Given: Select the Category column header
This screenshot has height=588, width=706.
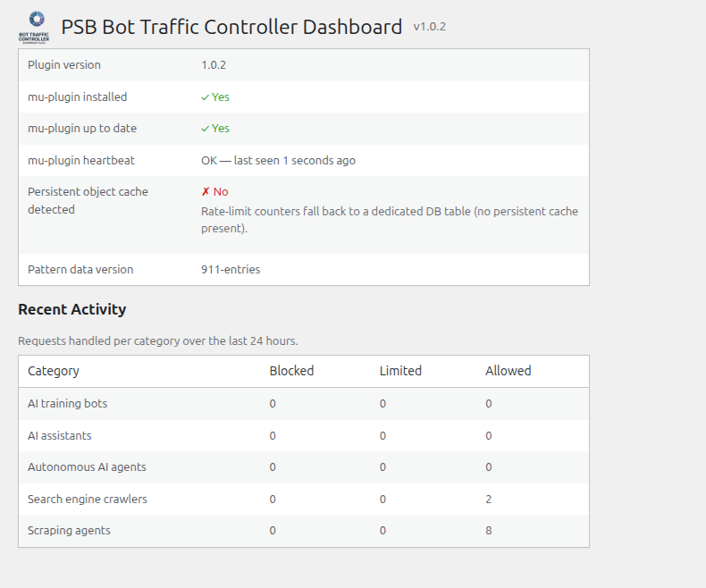Looking at the screenshot, I should [53, 371].
